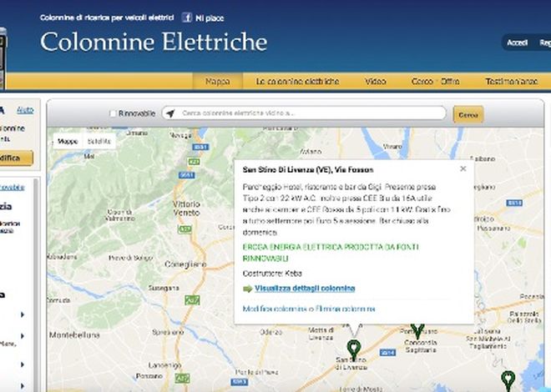Click the Colonnine Elettriche site title

154,42
